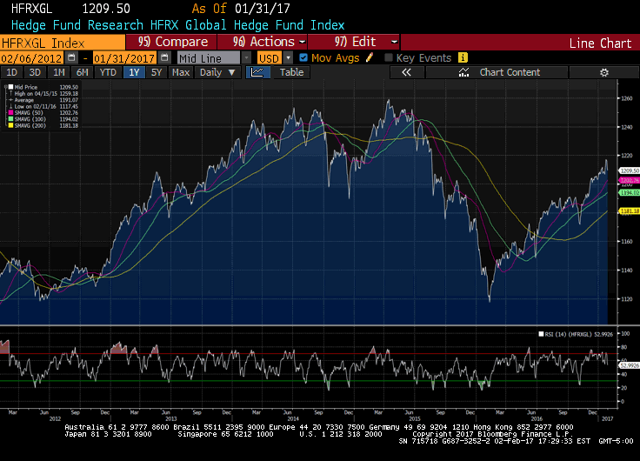Click the magenta SMAVG (50) legend swatch
The image size is (640, 461).
pyautogui.click(x=11, y=113)
